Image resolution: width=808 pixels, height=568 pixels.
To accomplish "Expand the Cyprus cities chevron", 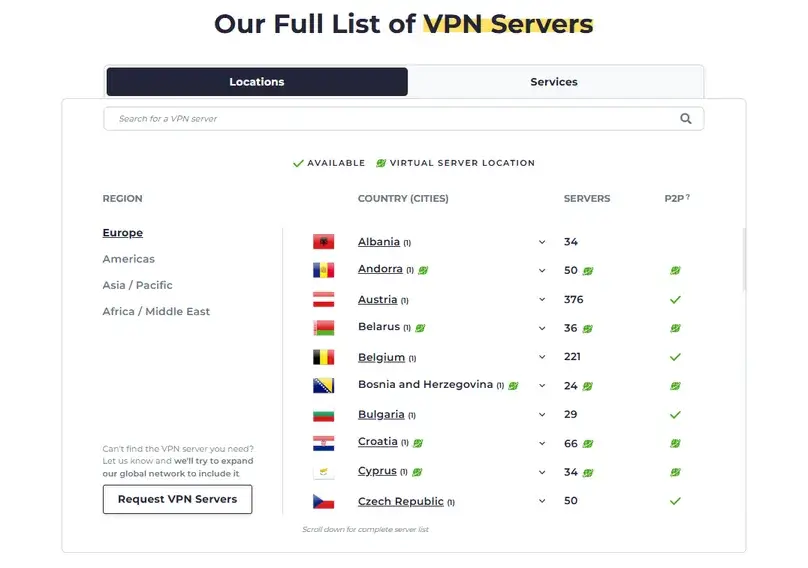I will pyautogui.click(x=542, y=472).
